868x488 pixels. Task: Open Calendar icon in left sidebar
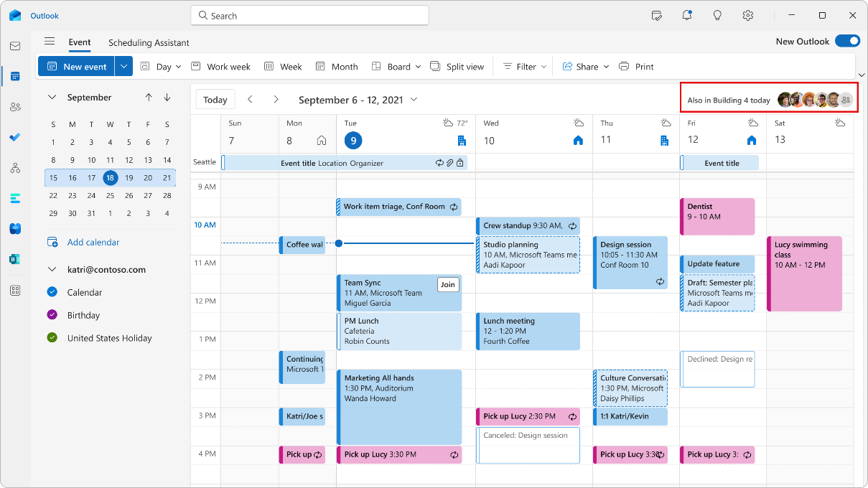[x=15, y=76]
